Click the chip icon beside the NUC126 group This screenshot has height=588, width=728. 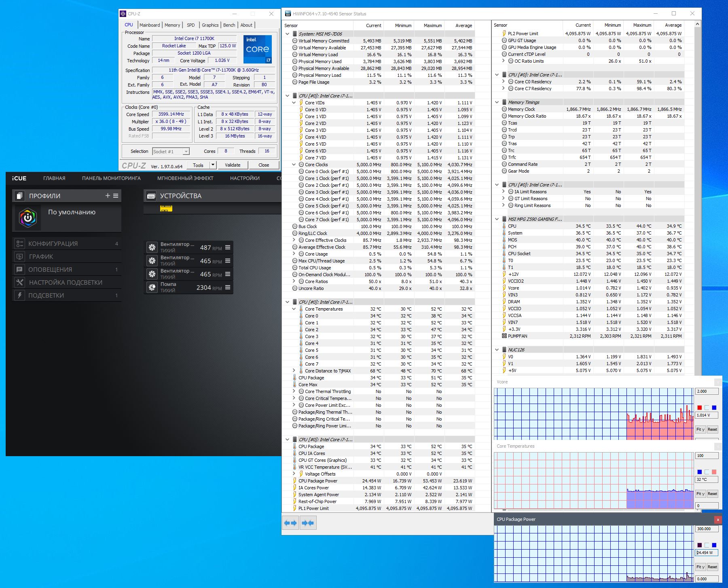click(x=504, y=350)
